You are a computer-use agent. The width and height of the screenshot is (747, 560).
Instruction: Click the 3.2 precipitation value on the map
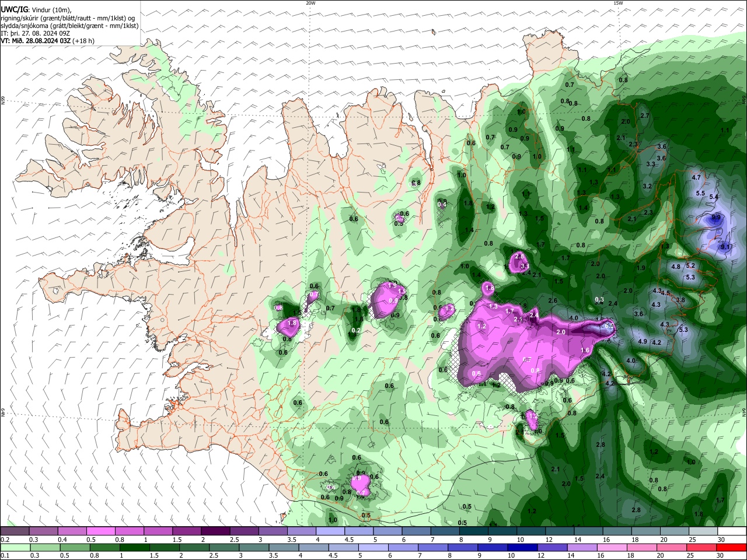pyautogui.click(x=647, y=186)
